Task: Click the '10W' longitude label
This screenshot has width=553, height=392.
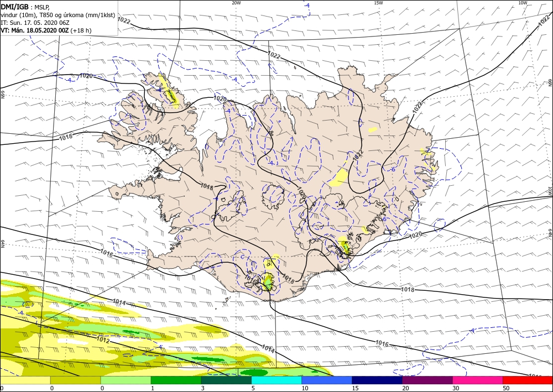Action: point(523,3)
